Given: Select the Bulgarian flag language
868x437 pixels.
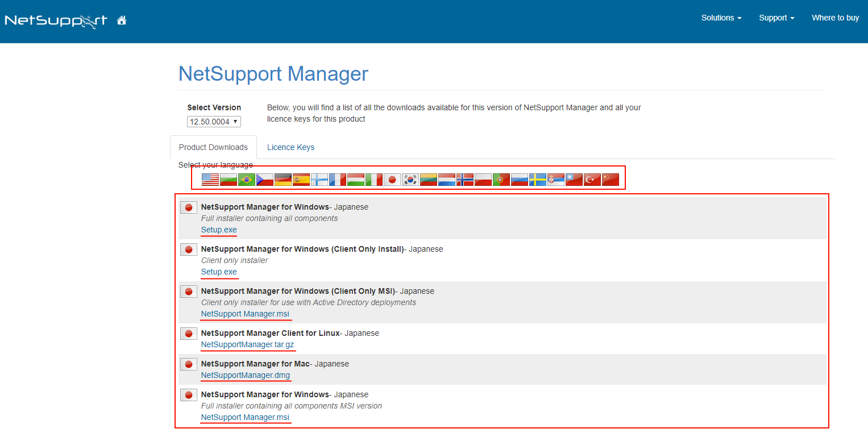Looking at the screenshot, I should click(229, 180).
